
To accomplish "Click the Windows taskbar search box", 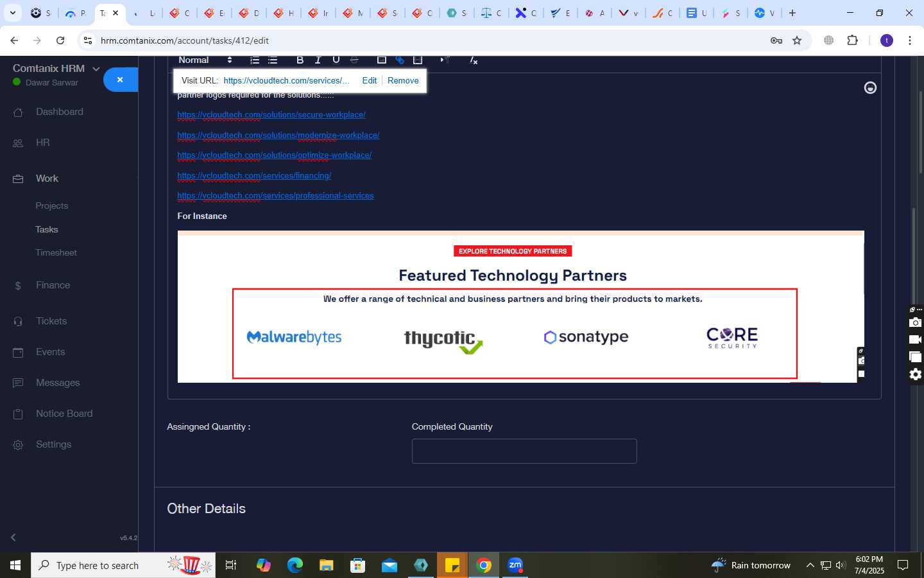I will click(x=123, y=565).
